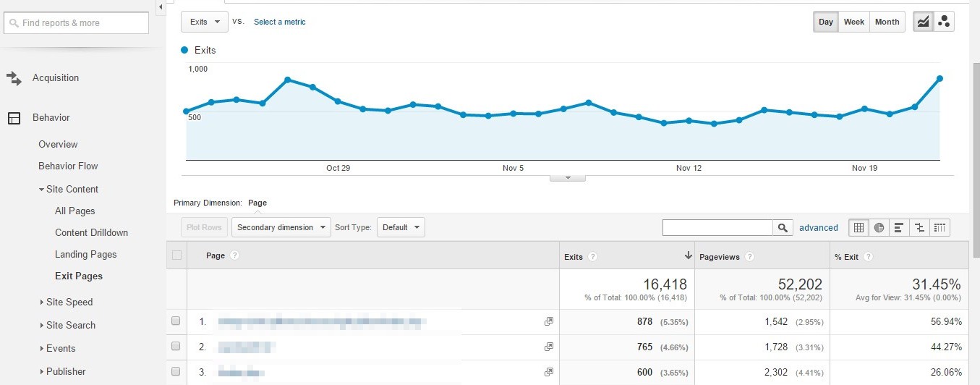The width and height of the screenshot is (980, 385).
Task: Open the Sort Type Default dropdown
Action: click(401, 227)
